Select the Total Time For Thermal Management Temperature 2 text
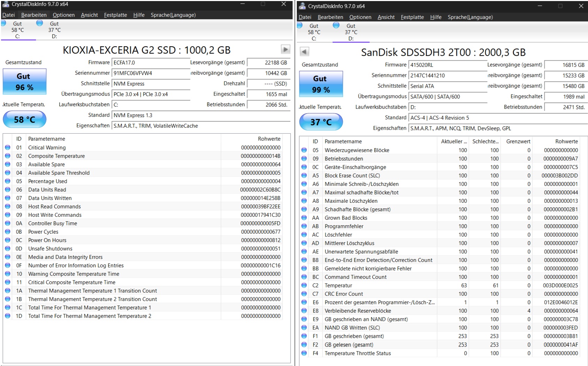588x366 pixels. point(90,316)
